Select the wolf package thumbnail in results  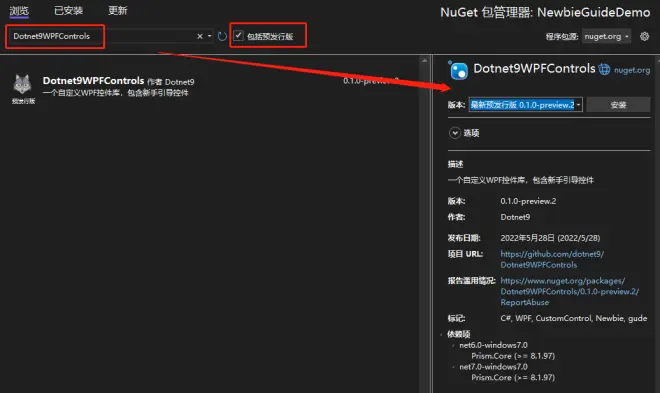(22, 85)
